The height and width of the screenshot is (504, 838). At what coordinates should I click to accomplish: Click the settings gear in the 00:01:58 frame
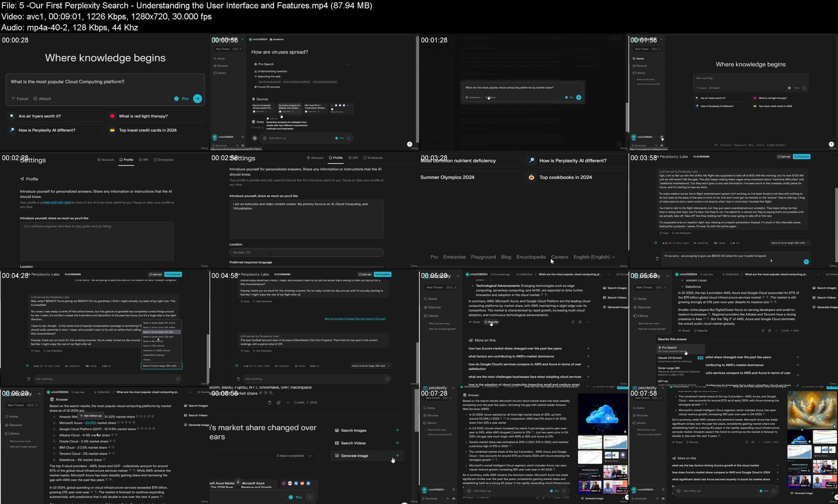click(662, 137)
